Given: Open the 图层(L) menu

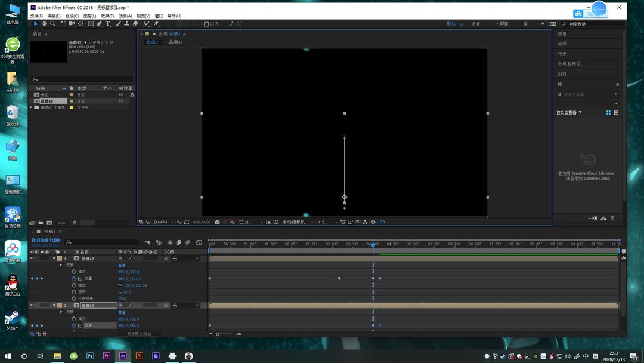Looking at the screenshot, I should 89,16.
